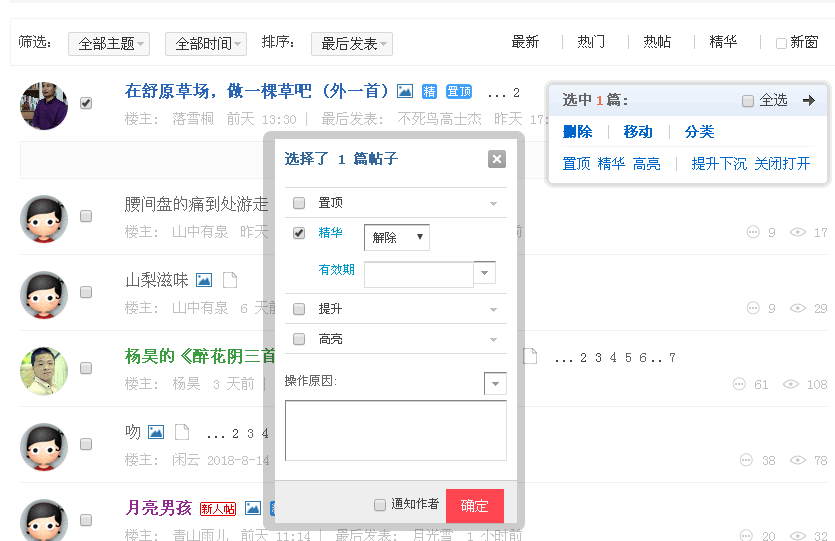Toggle the 新窗 checkbox
This screenshot has height=541, width=835.
[x=781, y=43]
